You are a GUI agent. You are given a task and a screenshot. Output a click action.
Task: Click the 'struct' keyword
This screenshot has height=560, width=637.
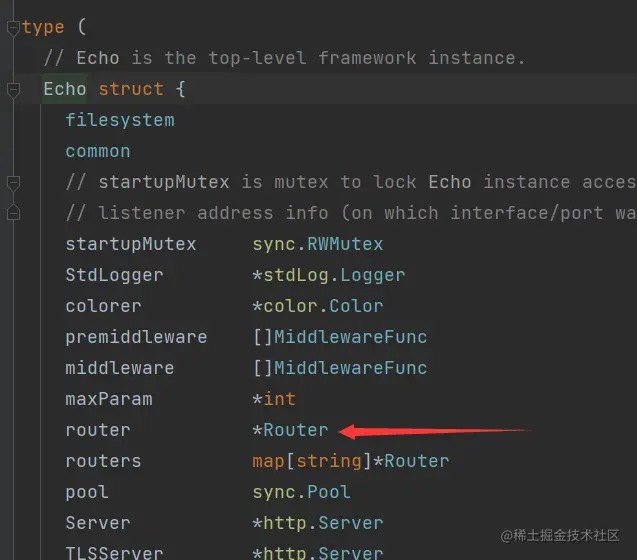(131, 89)
